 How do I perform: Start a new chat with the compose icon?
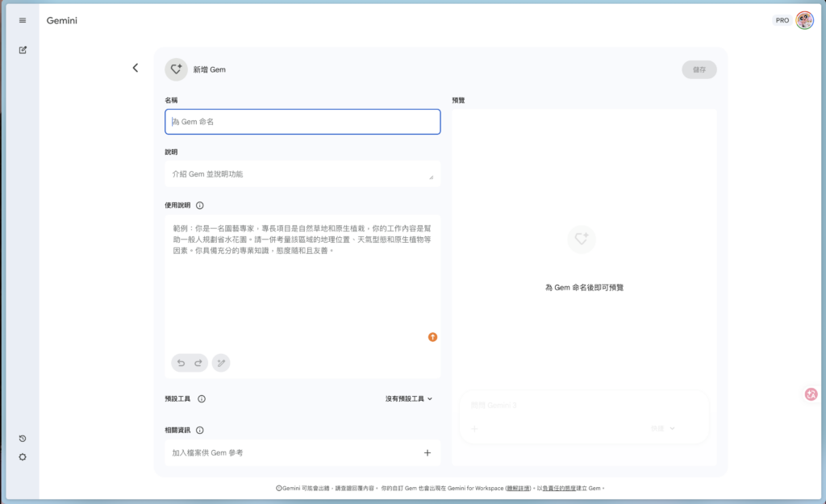point(23,50)
